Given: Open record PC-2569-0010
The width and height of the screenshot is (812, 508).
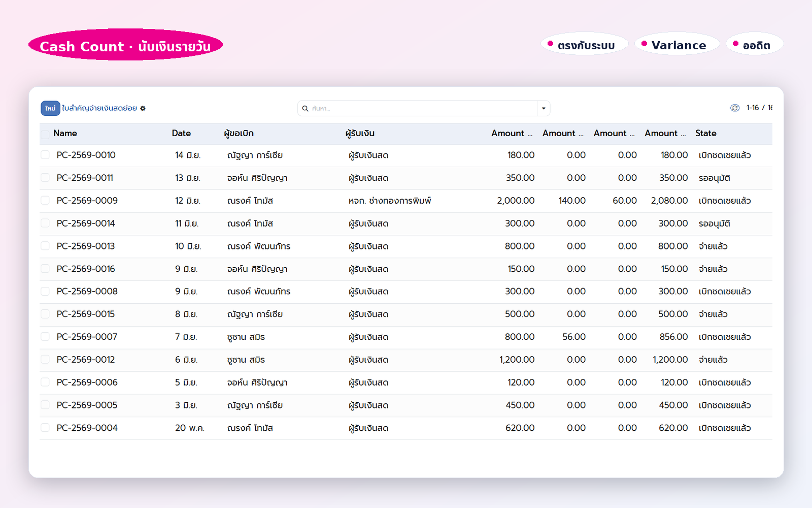Looking at the screenshot, I should pyautogui.click(x=86, y=155).
